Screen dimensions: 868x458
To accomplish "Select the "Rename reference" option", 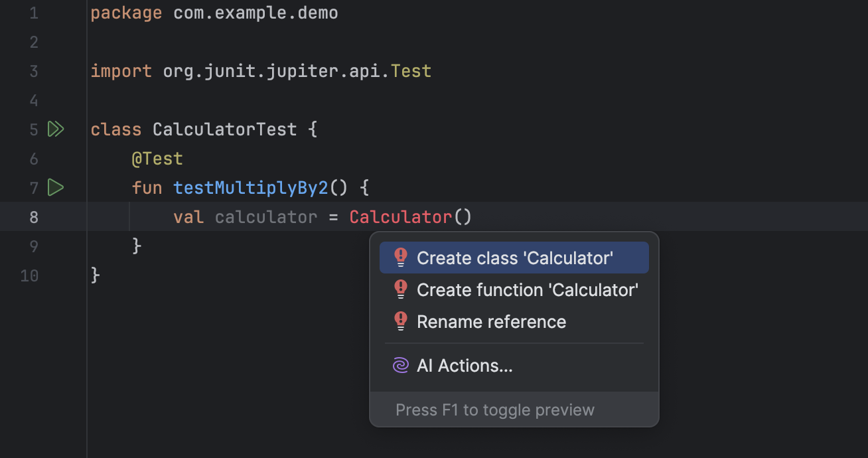I will click(491, 321).
